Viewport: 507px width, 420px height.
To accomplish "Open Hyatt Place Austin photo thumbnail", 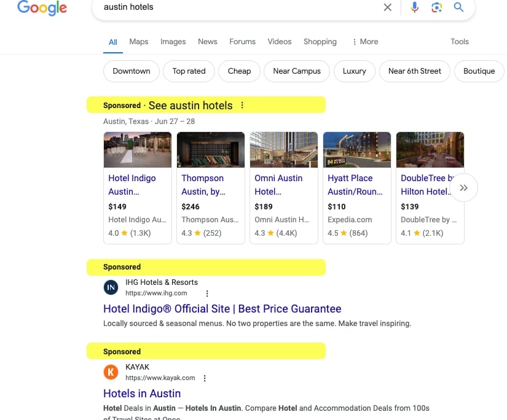I will [356, 150].
